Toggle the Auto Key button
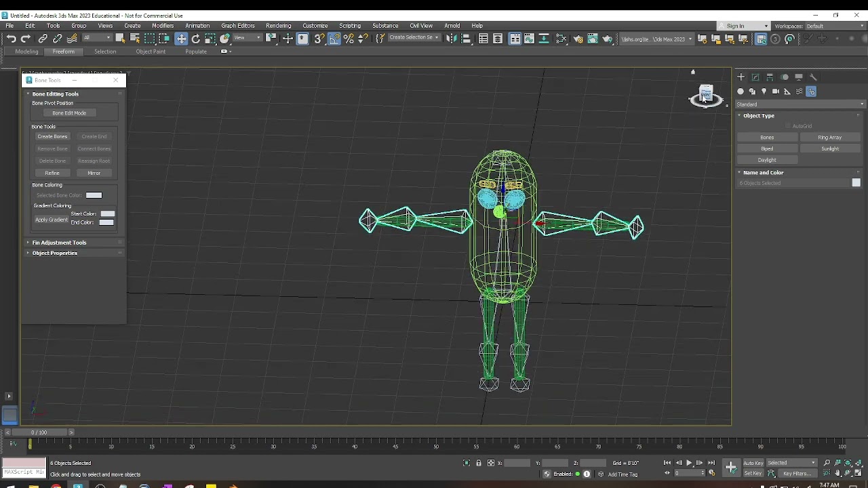868x488 pixels. tap(753, 463)
